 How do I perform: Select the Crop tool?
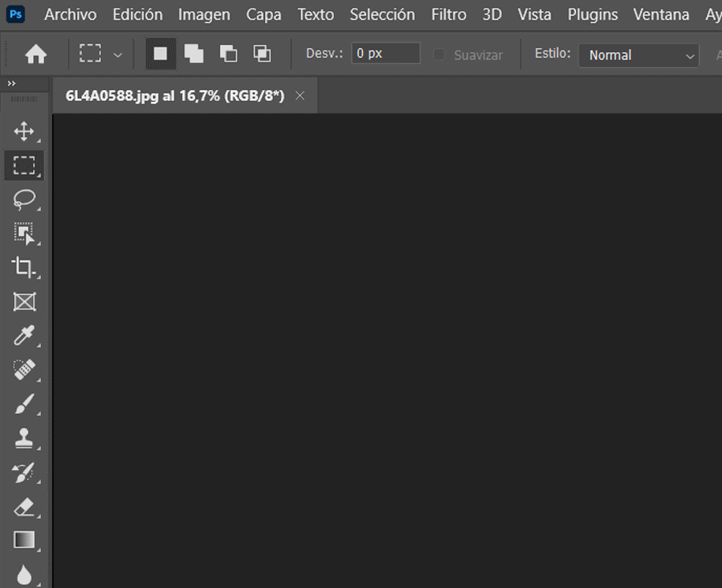24,268
